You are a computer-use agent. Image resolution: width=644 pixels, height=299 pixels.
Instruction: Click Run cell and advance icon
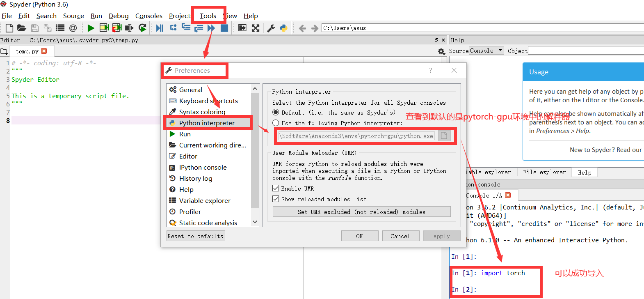coord(117,28)
